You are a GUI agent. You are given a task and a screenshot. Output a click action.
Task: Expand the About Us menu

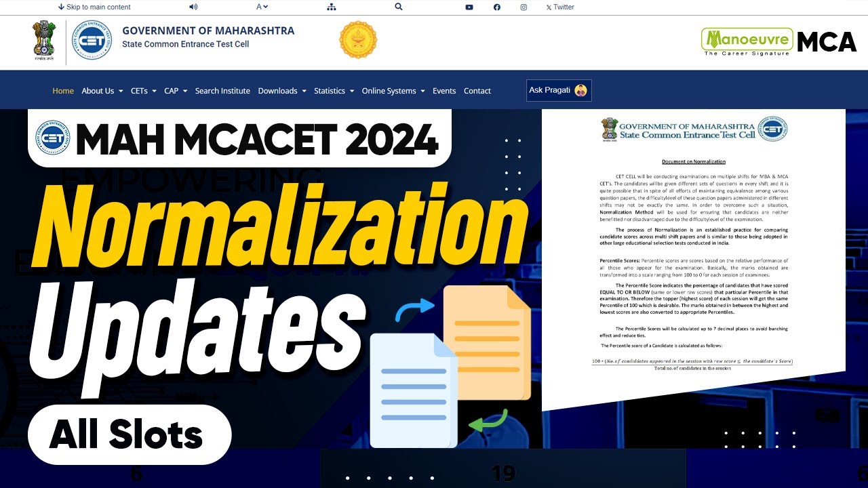coord(102,91)
